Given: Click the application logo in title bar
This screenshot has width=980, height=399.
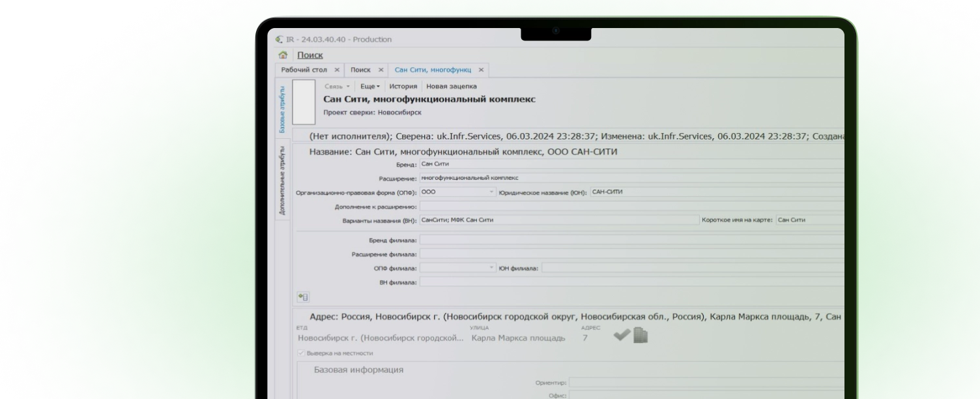Looking at the screenshot, I should tap(280, 39).
